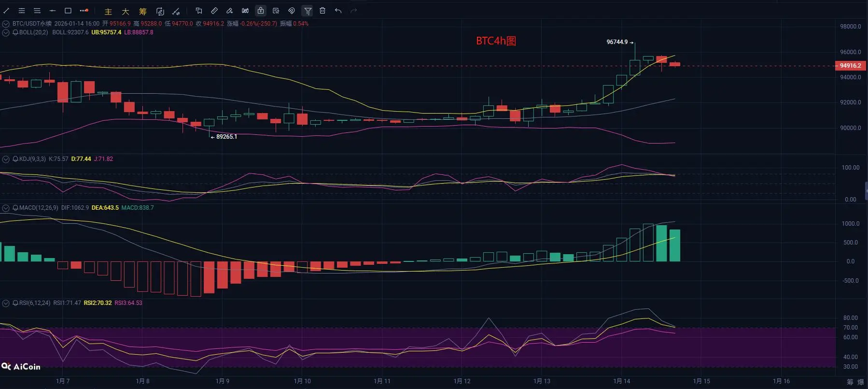Click the yellow 大 indicator button
This screenshot has width=868, height=389.
[x=126, y=11]
